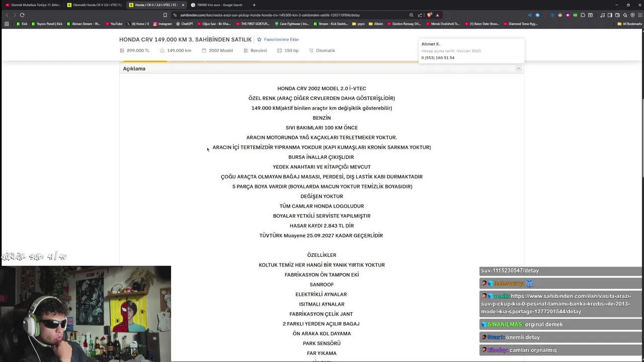
Task: Click the music note playlist icon
Action: point(602,15)
